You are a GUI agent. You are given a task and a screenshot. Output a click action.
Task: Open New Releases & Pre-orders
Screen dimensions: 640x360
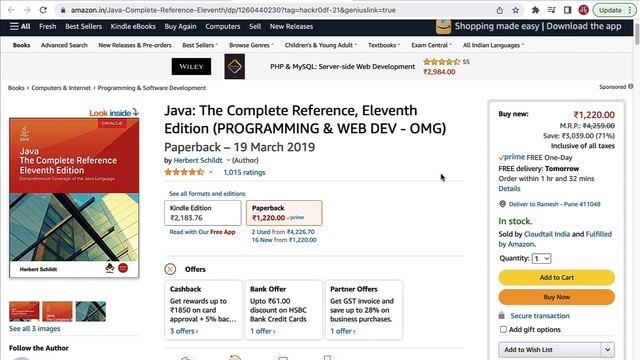[135, 45]
